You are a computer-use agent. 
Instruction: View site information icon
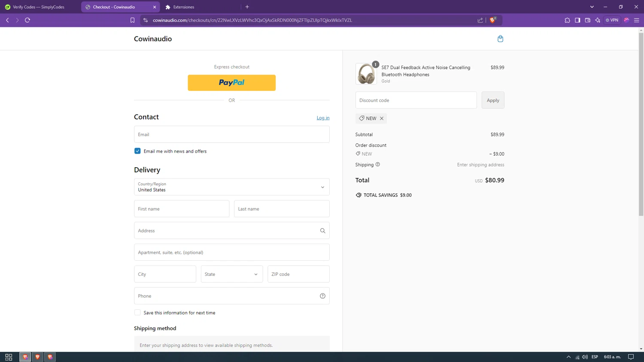146,20
